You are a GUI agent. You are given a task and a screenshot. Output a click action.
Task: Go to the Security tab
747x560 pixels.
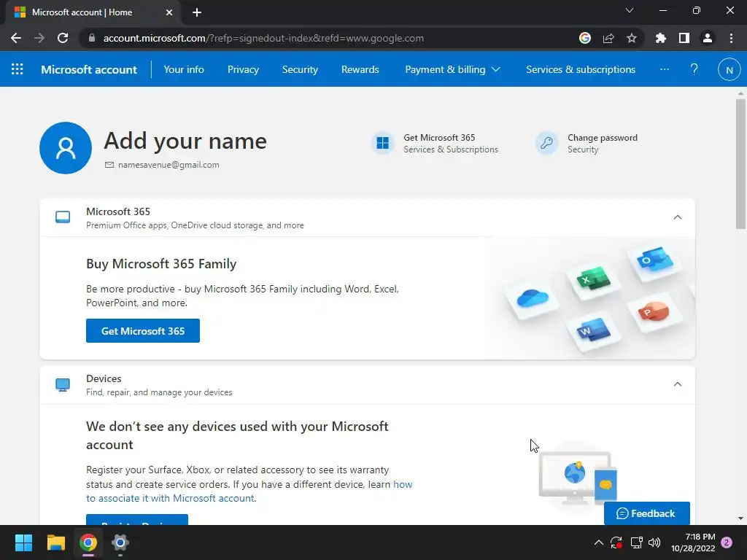pos(300,69)
